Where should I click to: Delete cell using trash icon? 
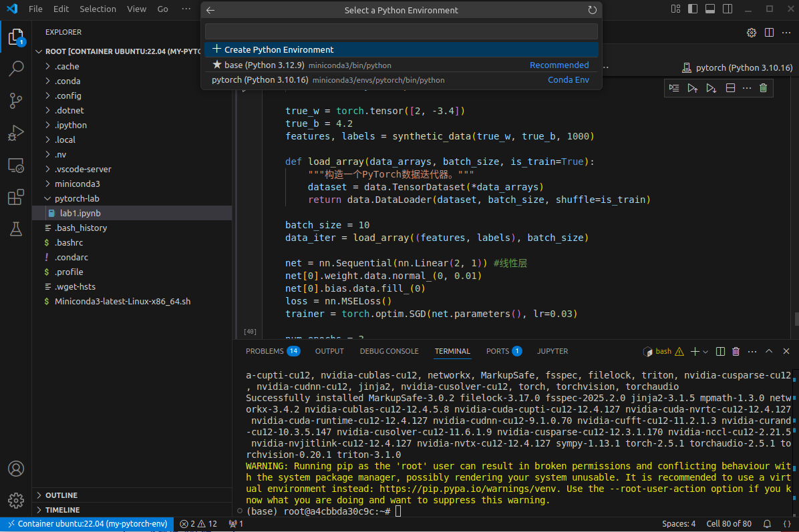pyautogui.click(x=763, y=87)
